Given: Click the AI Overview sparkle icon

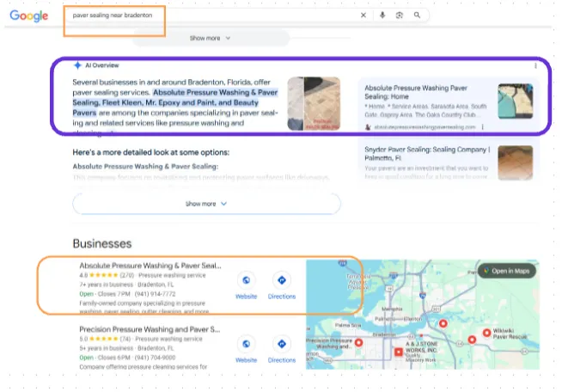Looking at the screenshot, I should coord(77,65).
